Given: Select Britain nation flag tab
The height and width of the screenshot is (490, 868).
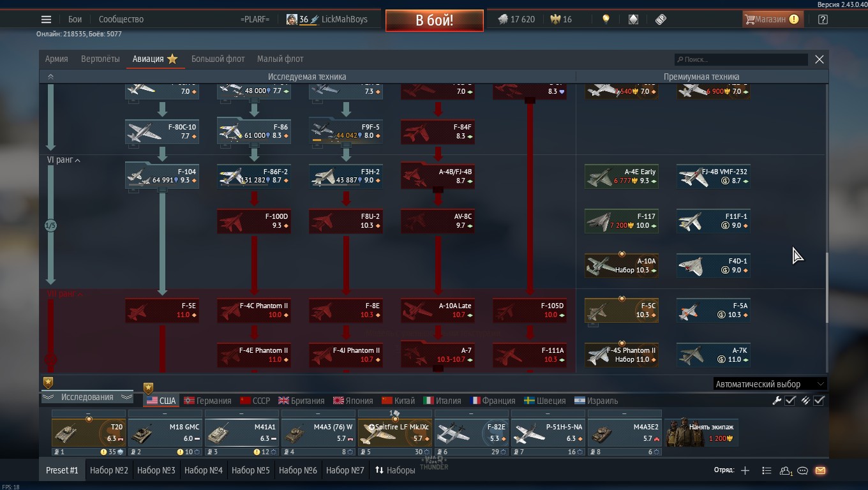Looking at the screenshot, I should click(x=301, y=401).
